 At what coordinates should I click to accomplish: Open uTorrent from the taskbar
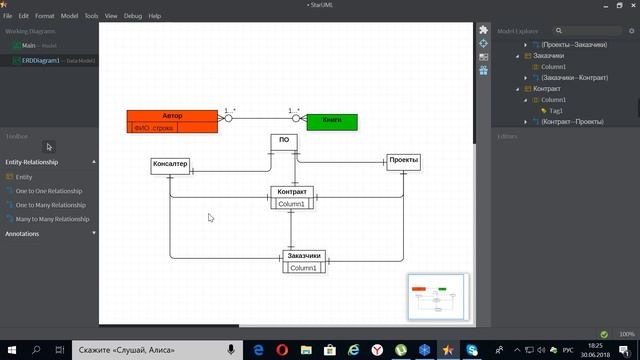click(x=401, y=350)
